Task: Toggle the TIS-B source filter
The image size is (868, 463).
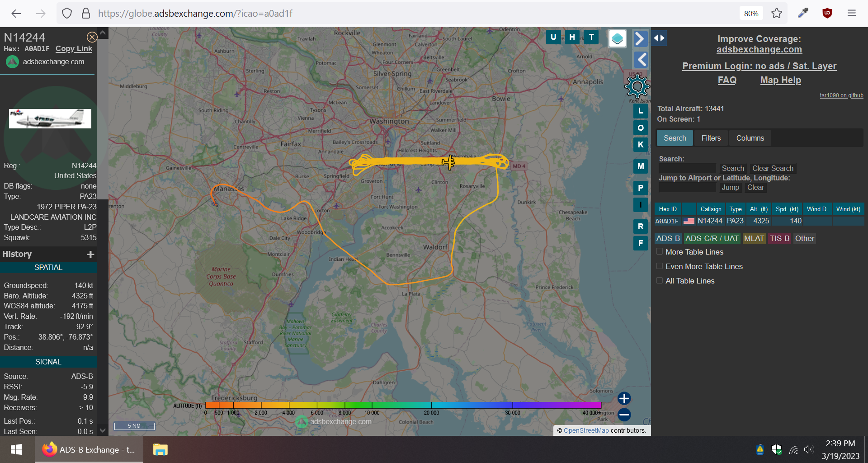Action: coord(779,238)
